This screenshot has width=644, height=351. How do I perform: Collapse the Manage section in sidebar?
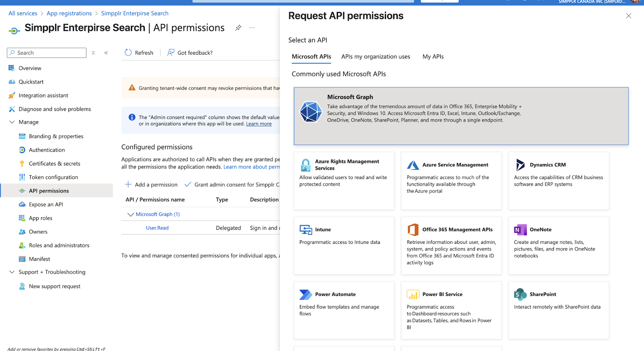[12, 122]
